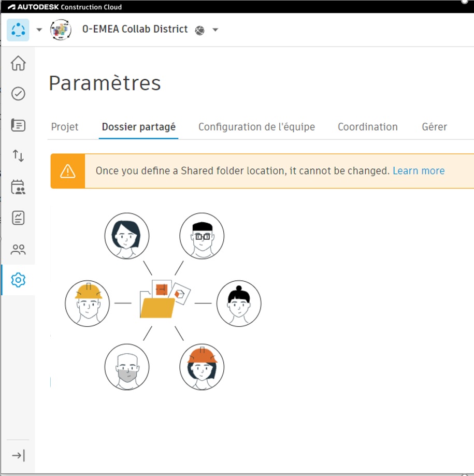Expand the 0-EMEA Collab District project dropdown

[216, 30]
